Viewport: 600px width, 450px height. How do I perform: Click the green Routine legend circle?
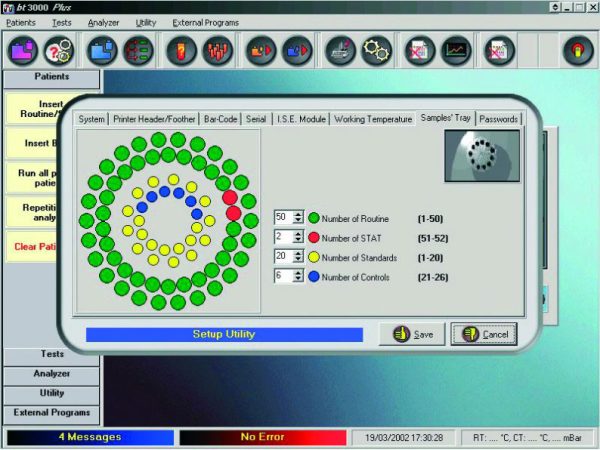click(x=314, y=218)
